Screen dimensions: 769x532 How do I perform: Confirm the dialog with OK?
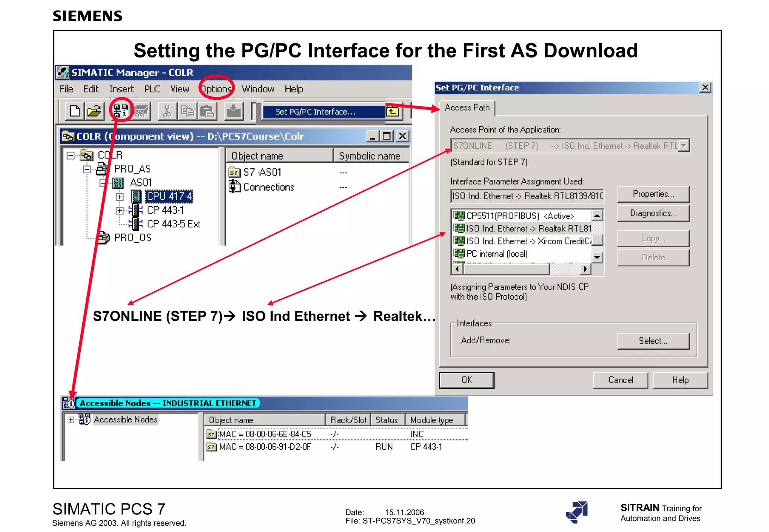click(467, 380)
